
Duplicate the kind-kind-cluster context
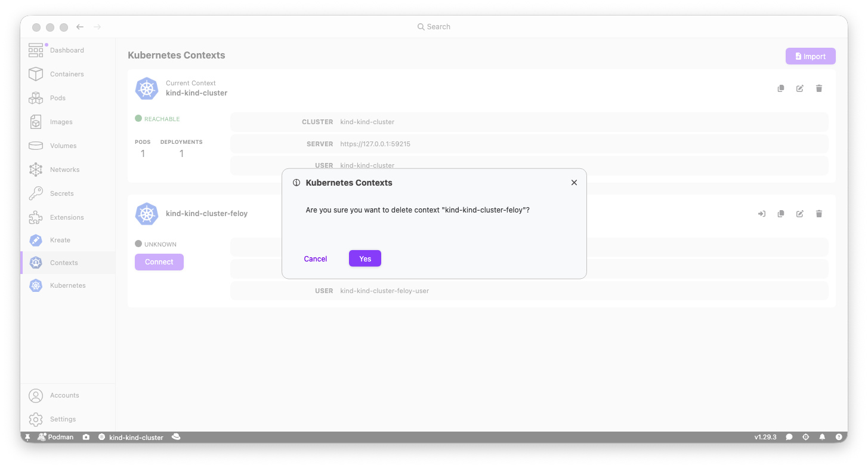tap(781, 88)
